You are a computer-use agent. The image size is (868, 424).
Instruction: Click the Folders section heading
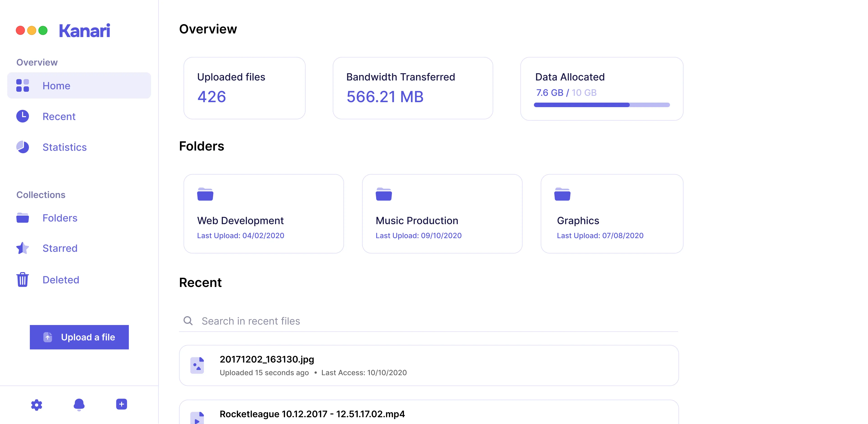point(201,146)
